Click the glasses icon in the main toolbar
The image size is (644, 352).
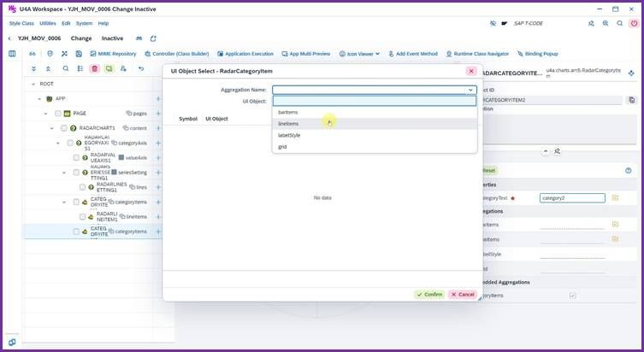tap(32, 54)
